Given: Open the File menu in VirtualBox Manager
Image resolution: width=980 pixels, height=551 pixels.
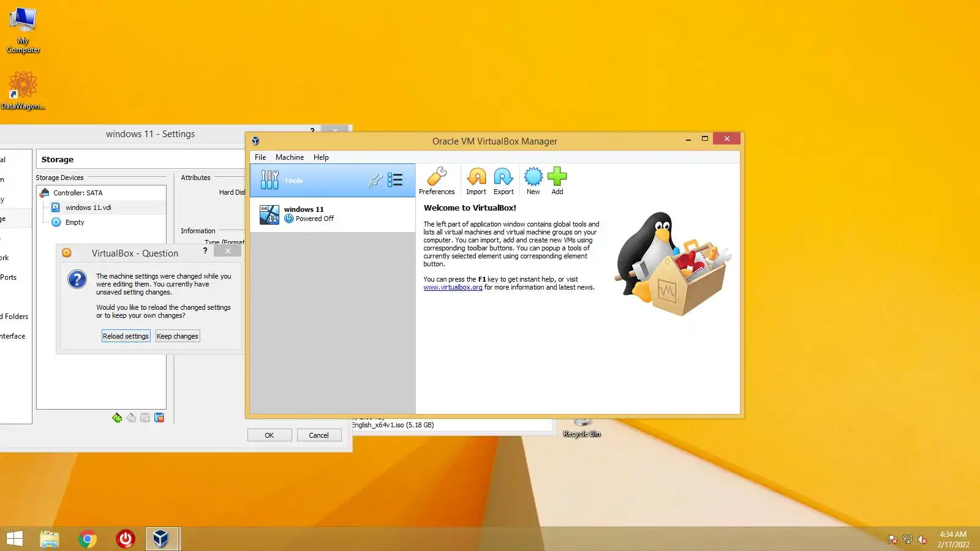Looking at the screenshot, I should (260, 157).
